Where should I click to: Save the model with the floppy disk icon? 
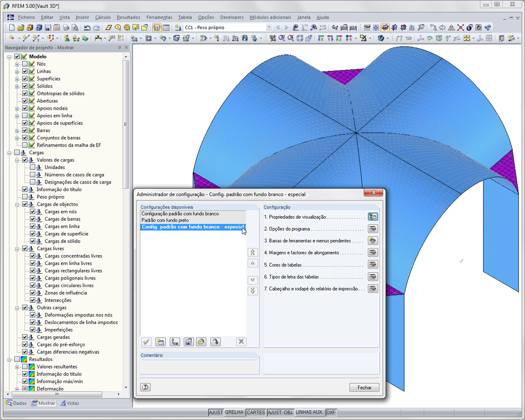[x=48, y=28]
